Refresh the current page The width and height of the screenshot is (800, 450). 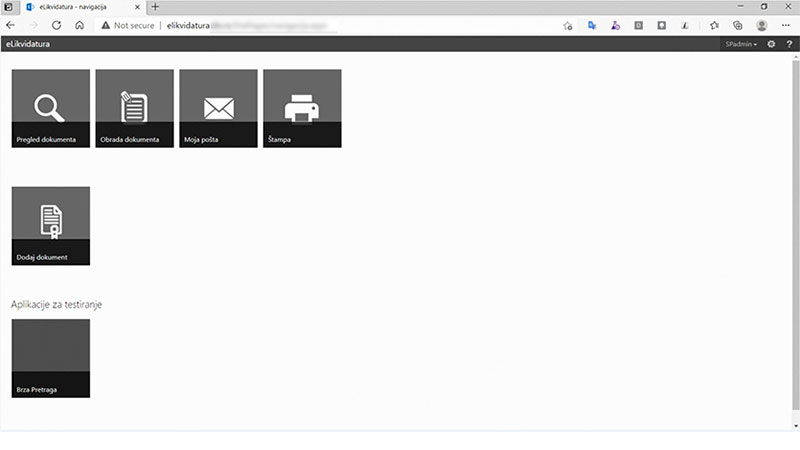coord(56,25)
